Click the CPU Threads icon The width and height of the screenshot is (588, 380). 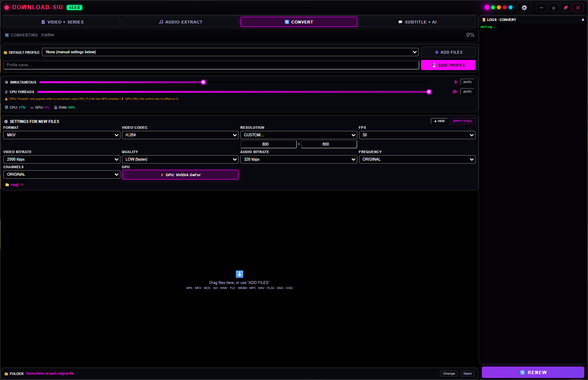[6, 92]
